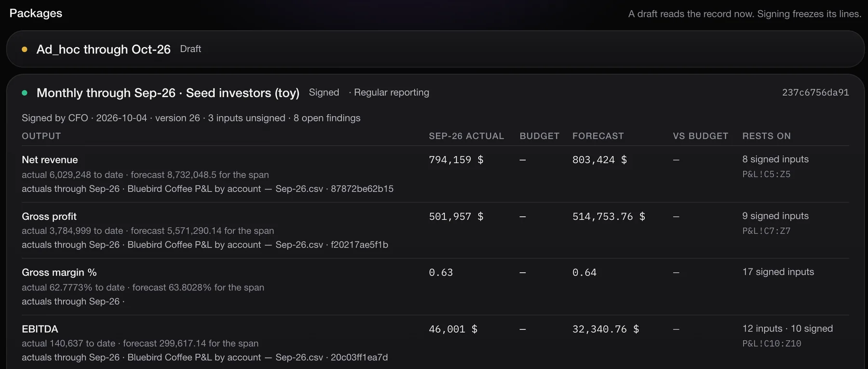The image size is (868, 369).
Task: Expand the Ad_hoc through Oct-26 draft package
Action: click(435, 49)
